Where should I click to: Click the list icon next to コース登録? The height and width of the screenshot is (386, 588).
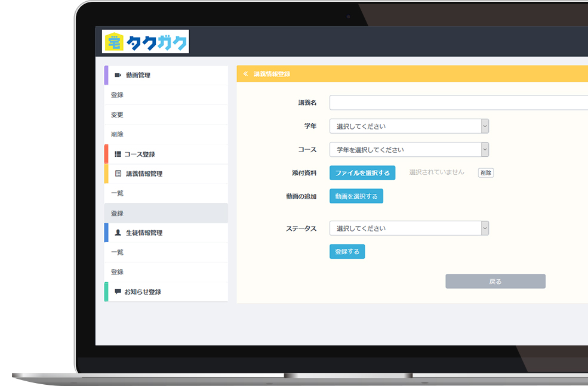click(118, 154)
